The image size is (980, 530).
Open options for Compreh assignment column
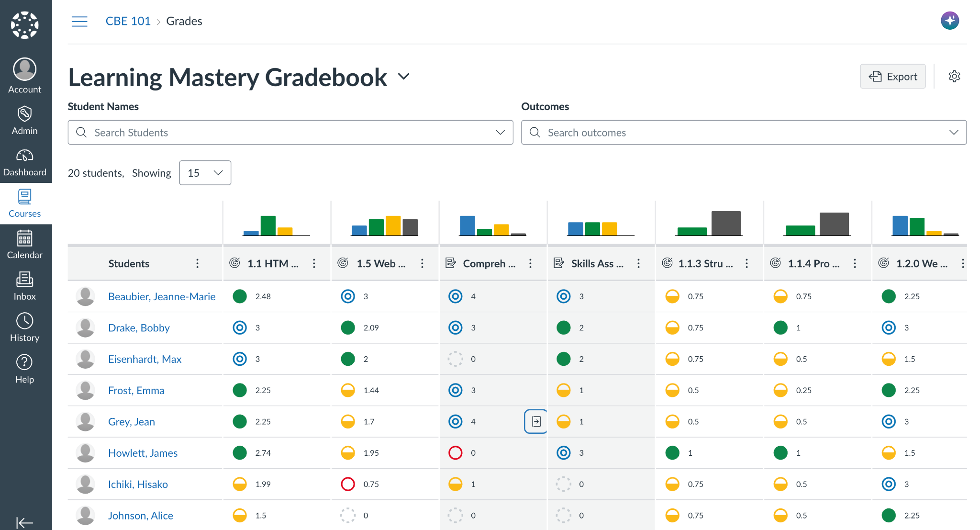(530, 263)
